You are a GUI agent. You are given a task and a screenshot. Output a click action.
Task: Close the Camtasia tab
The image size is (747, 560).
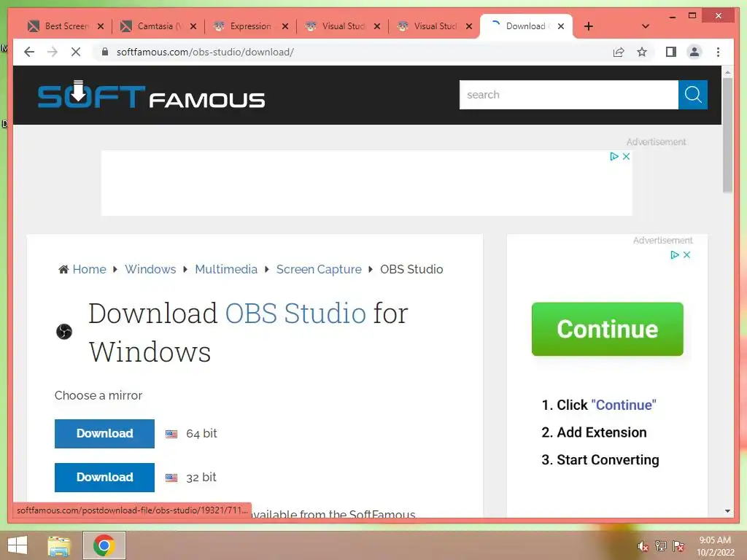tap(193, 26)
